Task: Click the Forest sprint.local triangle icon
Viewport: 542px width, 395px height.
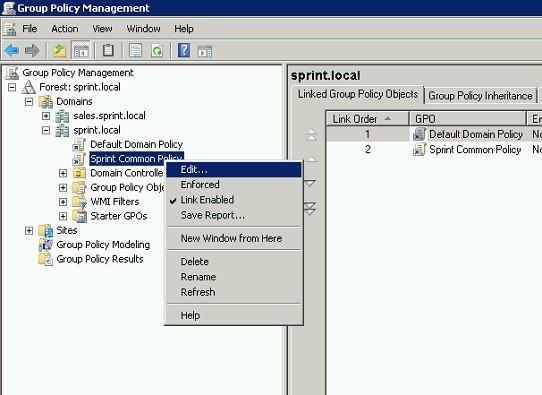Action: 29,87
